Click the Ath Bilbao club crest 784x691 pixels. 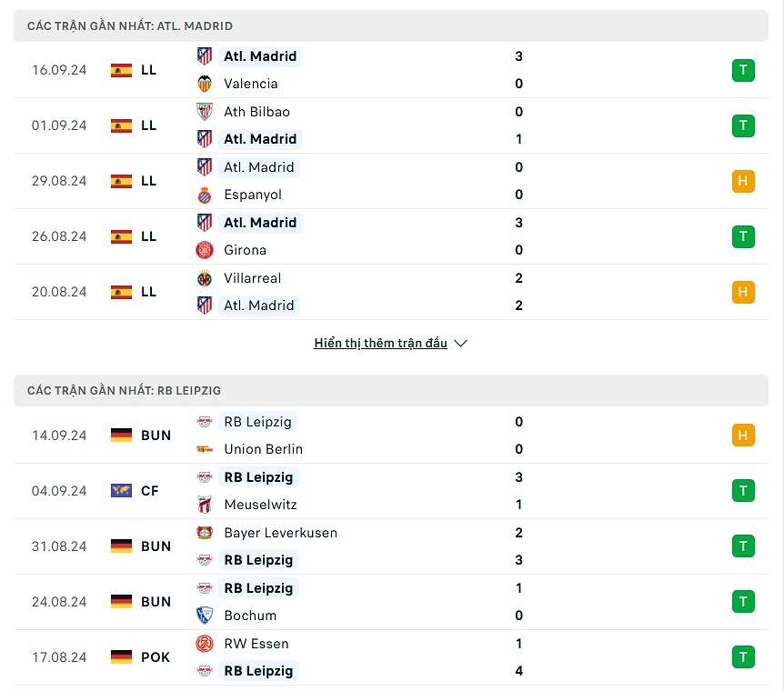point(205,112)
